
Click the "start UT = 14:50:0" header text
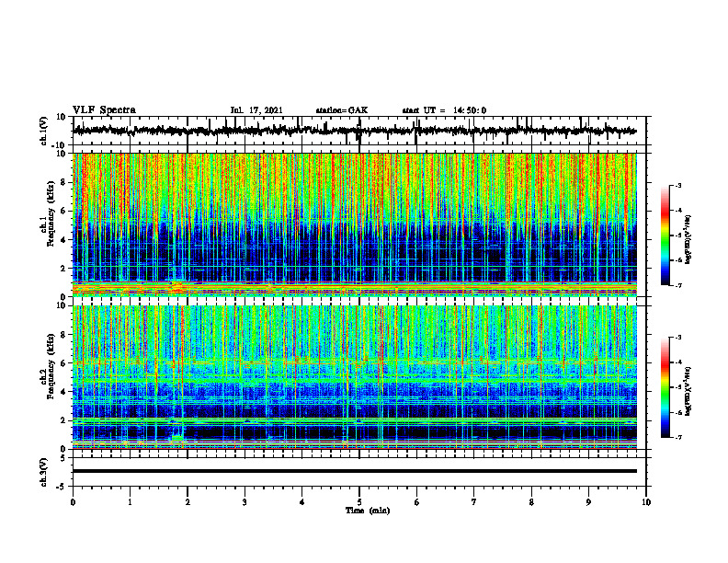pyautogui.click(x=444, y=110)
